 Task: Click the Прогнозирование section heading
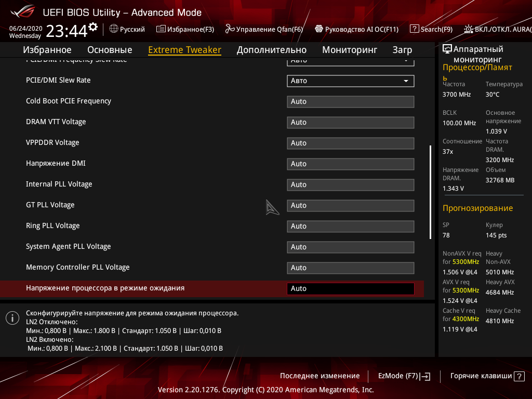(x=478, y=208)
